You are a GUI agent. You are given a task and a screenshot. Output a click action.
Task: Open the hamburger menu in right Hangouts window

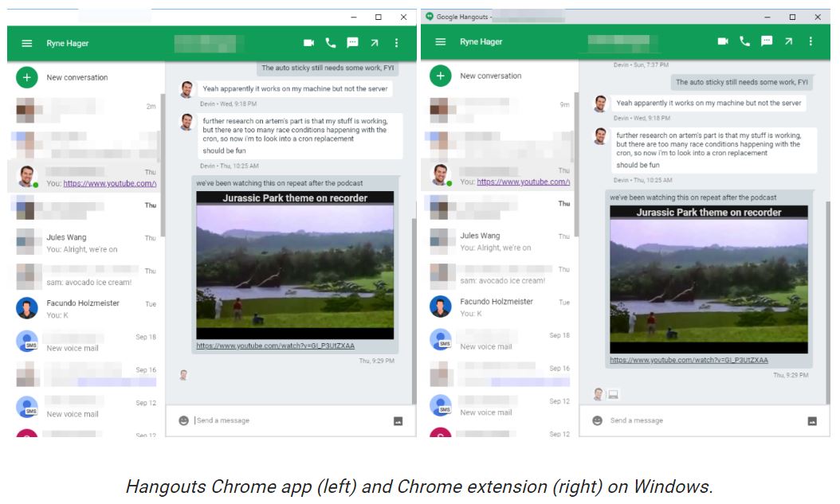(x=441, y=41)
